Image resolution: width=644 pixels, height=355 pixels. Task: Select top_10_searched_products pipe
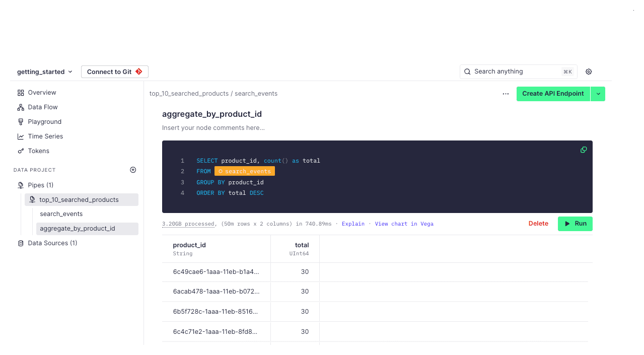(82, 200)
